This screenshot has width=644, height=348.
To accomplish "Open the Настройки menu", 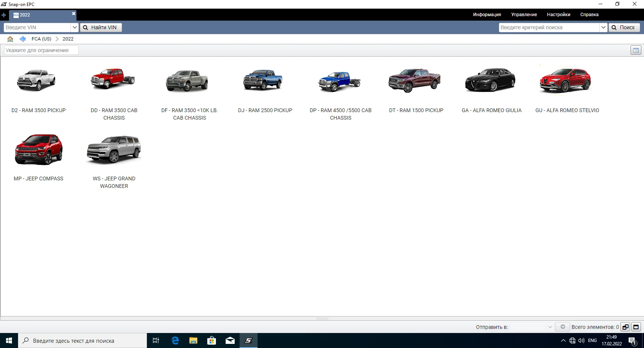I will pos(559,15).
